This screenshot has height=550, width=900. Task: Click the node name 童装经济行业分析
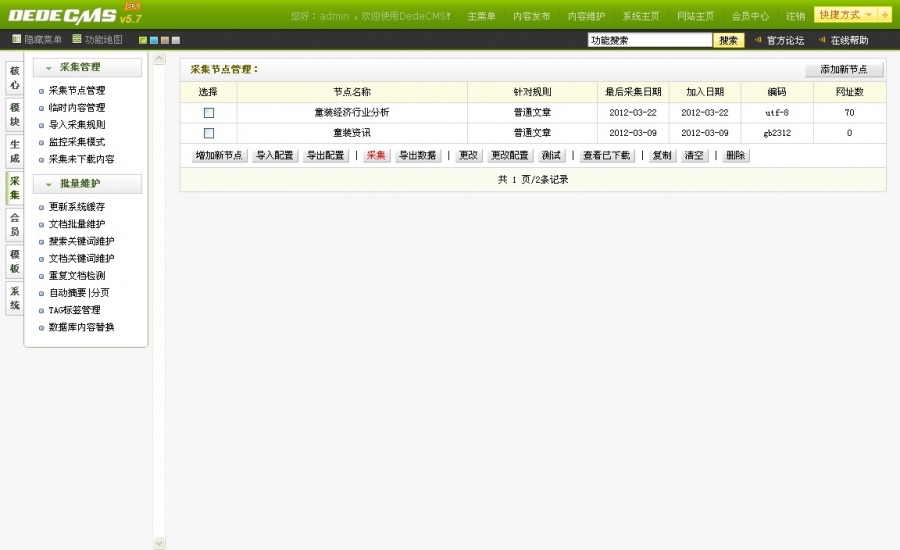point(352,113)
